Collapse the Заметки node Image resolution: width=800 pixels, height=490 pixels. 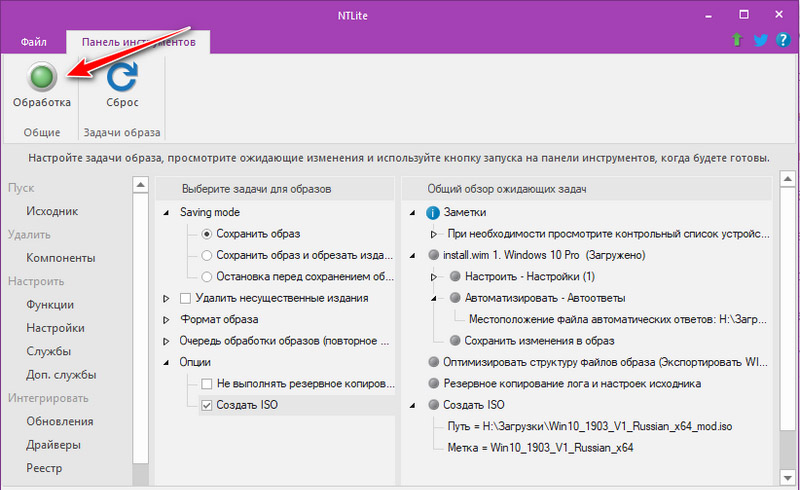(413, 213)
